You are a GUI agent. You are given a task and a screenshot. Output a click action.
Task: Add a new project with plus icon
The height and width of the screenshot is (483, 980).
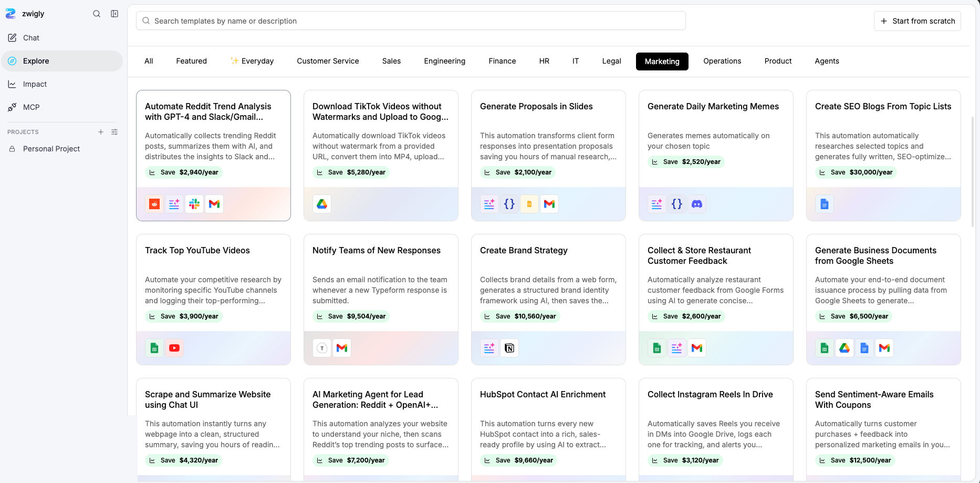point(101,132)
